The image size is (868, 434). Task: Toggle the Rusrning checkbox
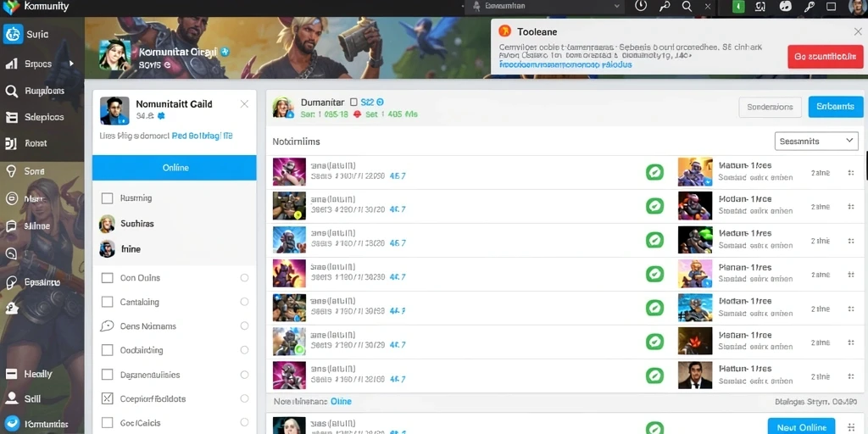pyautogui.click(x=108, y=198)
